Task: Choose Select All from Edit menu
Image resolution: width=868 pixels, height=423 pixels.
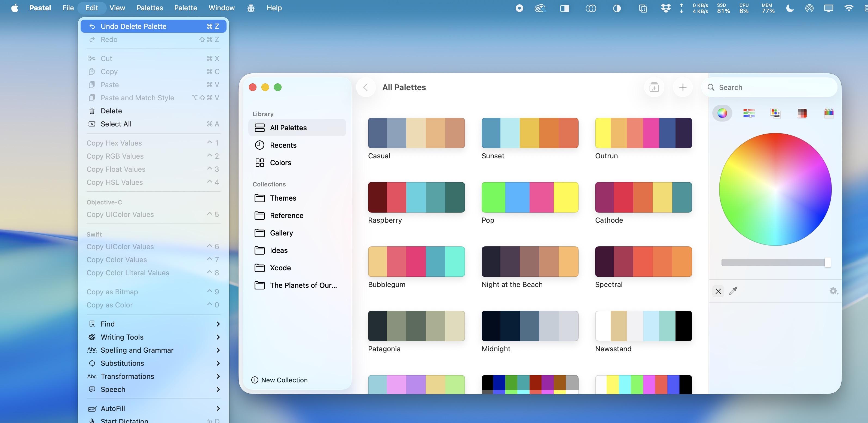Action: 153,124
